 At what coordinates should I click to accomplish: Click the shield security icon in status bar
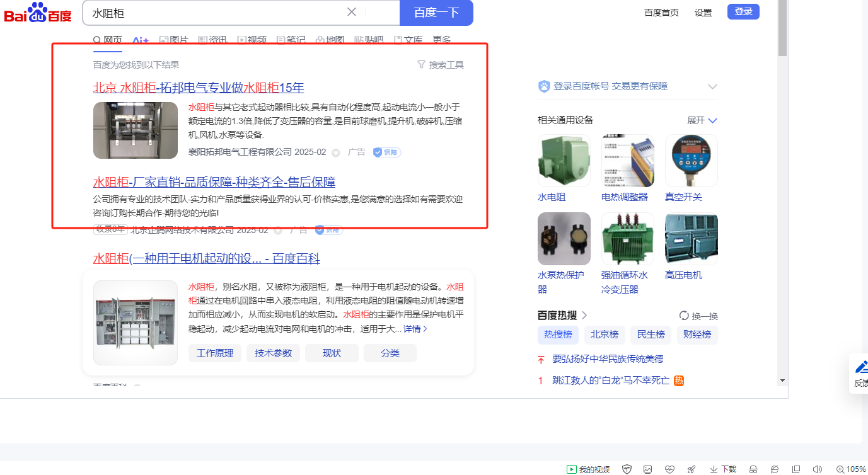[x=627, y=469]
